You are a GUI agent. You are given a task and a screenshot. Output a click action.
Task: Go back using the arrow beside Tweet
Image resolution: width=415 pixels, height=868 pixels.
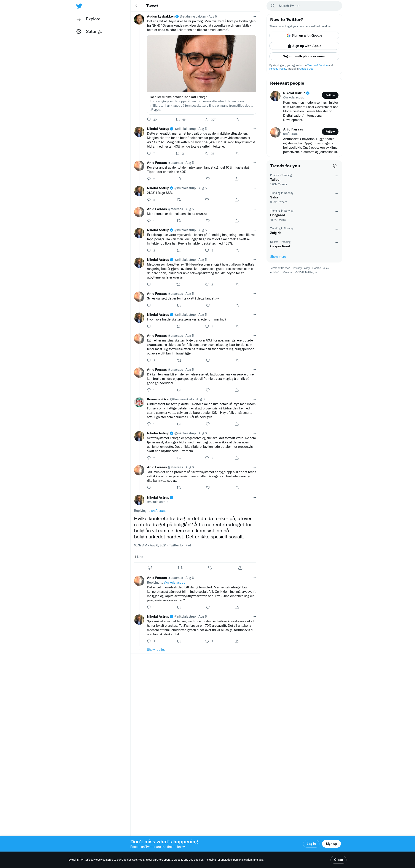pos(137,6)
